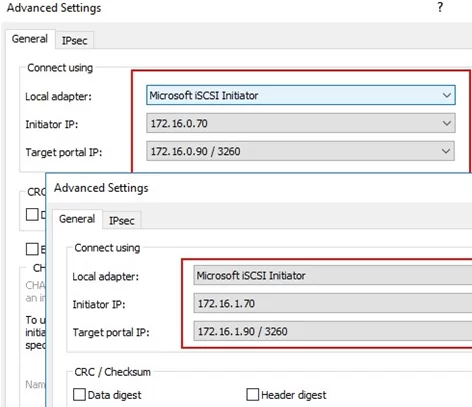The width and height of the screenshot is (472, 407).
Task: Tick the lower partially hidden checkbox in the back window, above CHAP
Action: (32, 249)
